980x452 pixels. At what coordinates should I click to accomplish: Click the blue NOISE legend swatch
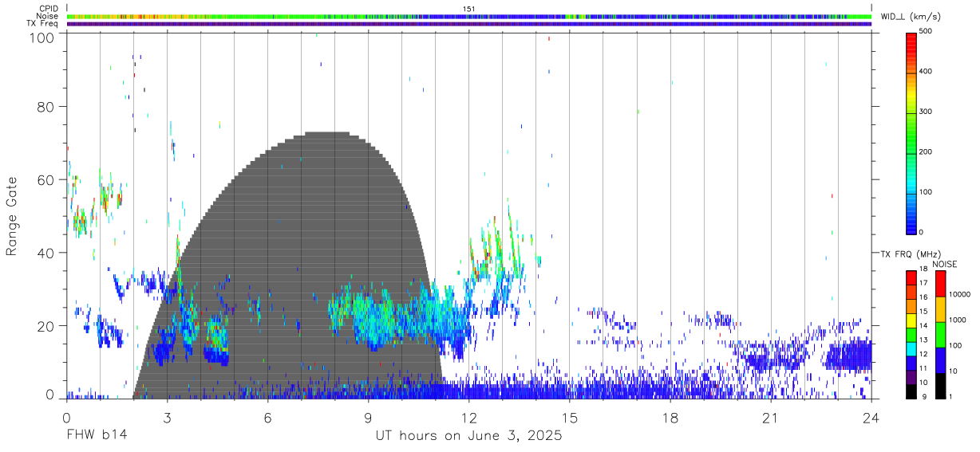point(941,360)
